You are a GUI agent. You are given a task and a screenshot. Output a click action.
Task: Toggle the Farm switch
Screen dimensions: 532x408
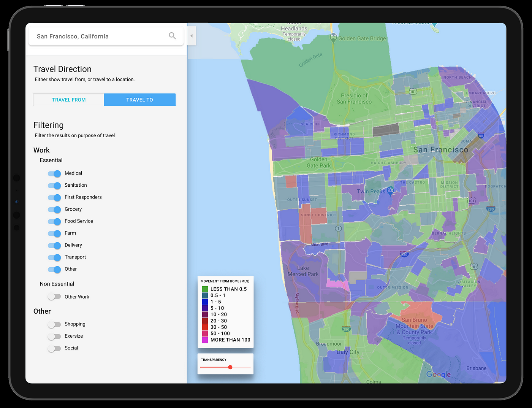[x=54, y=233]
